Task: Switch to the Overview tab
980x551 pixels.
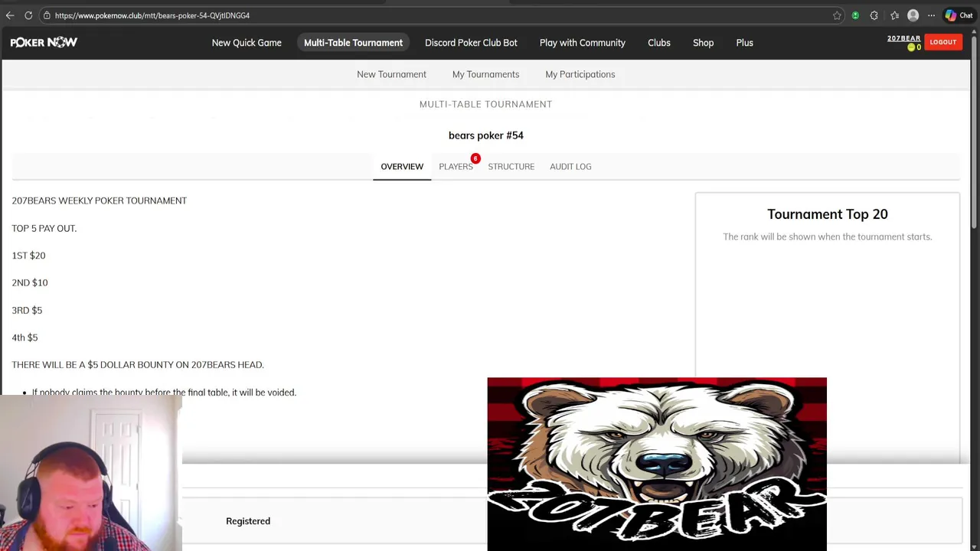Action: point(402,166)
